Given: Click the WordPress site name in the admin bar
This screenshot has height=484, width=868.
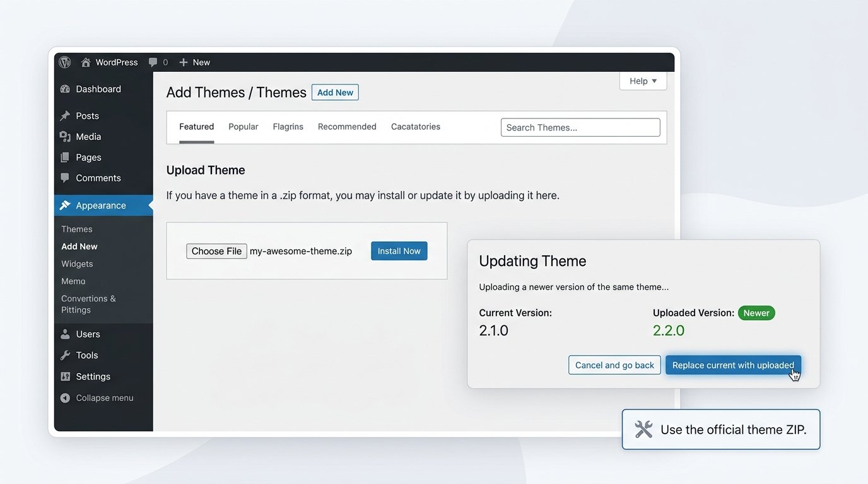Looking at the screenshot, I should point(117,62).
